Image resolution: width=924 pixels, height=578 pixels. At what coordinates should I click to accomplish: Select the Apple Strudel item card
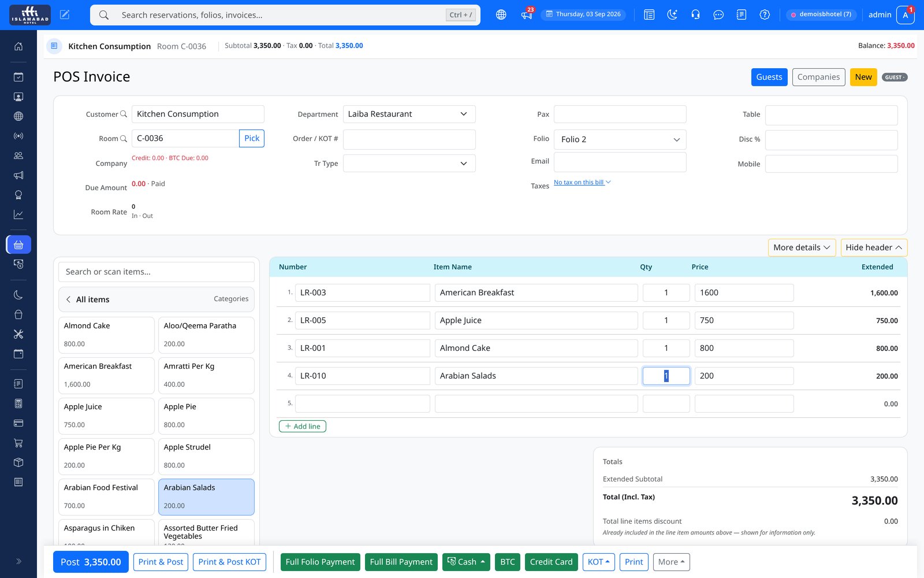[x=206, y=456]
